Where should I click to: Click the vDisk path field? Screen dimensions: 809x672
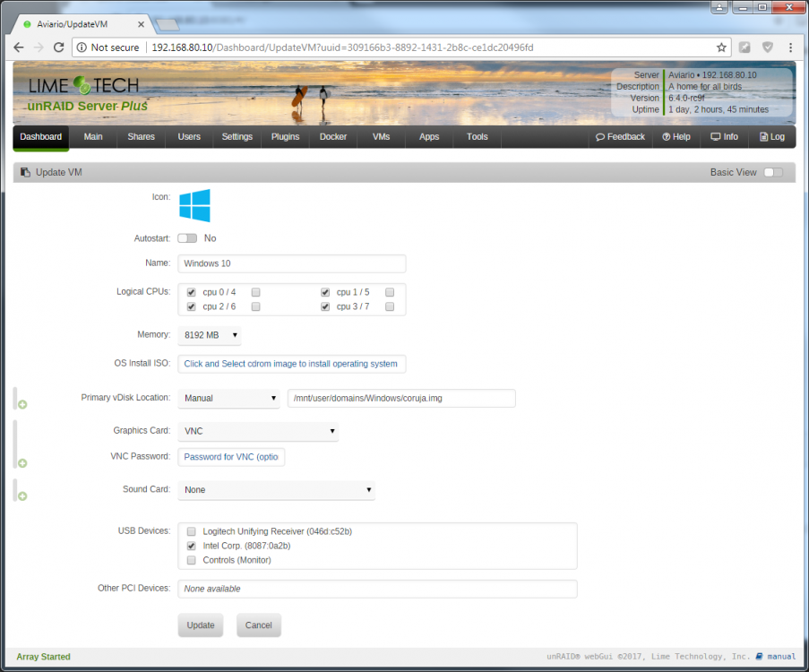click(401, 398)
